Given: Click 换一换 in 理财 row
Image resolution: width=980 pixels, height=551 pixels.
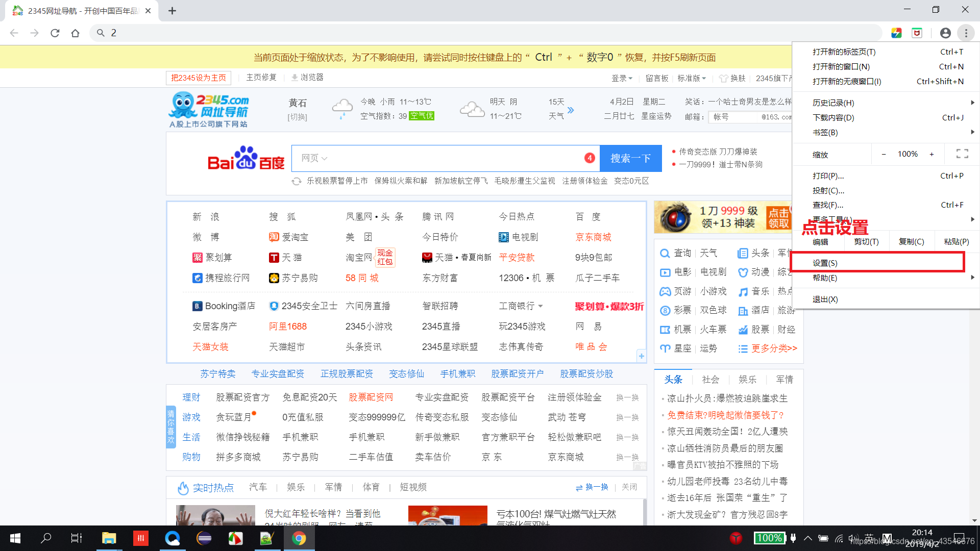Looking at the screenshot, I should click(x=627, y=397).
